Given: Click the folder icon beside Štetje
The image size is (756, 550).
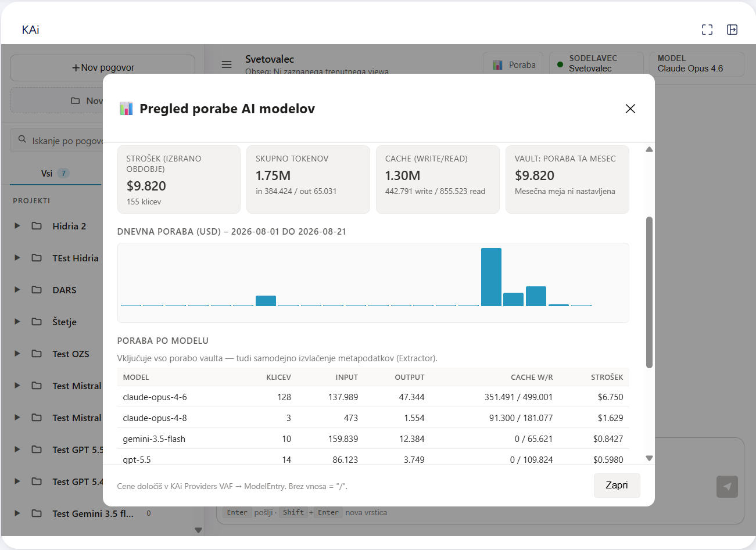Looking at the screenshot, I should click(37, 322).
